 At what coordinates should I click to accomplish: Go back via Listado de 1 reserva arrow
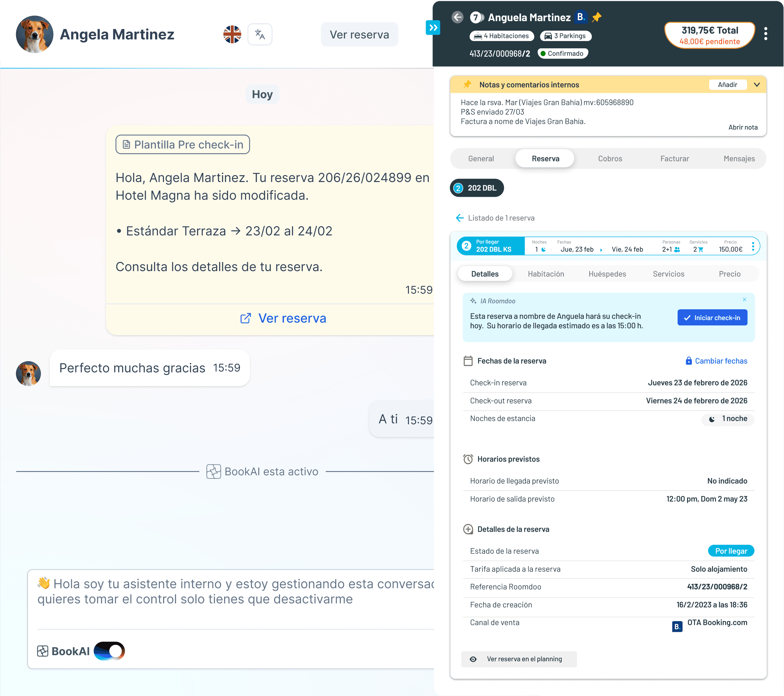point(459,218)
